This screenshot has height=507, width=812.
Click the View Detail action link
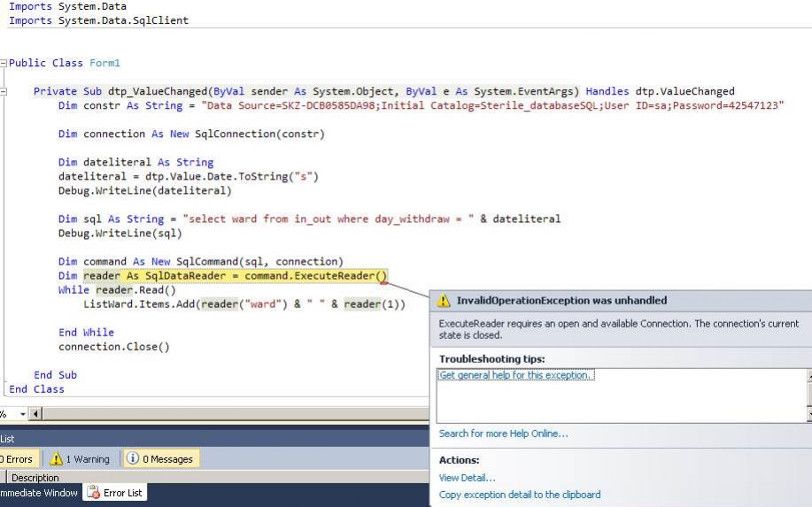[x=468, y=478]
